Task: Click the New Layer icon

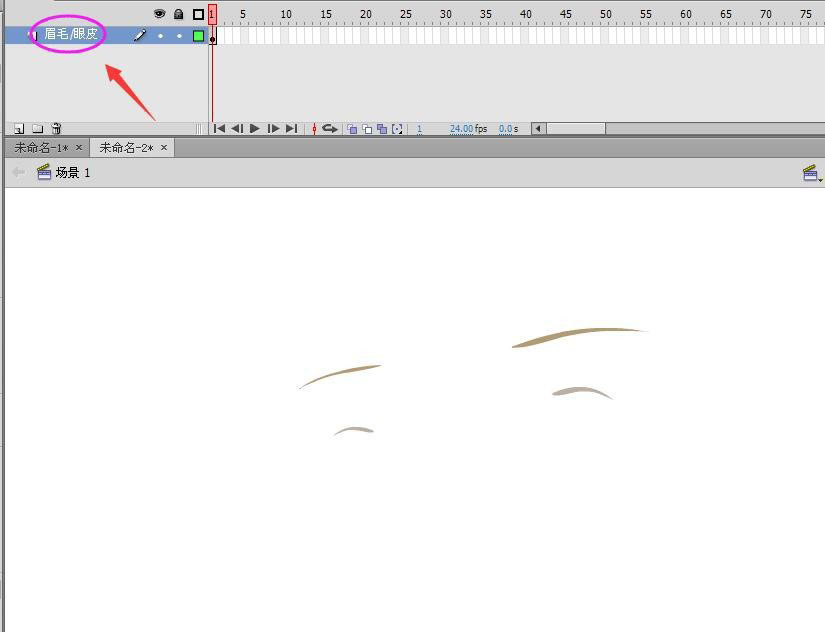Action: (19, 129)
